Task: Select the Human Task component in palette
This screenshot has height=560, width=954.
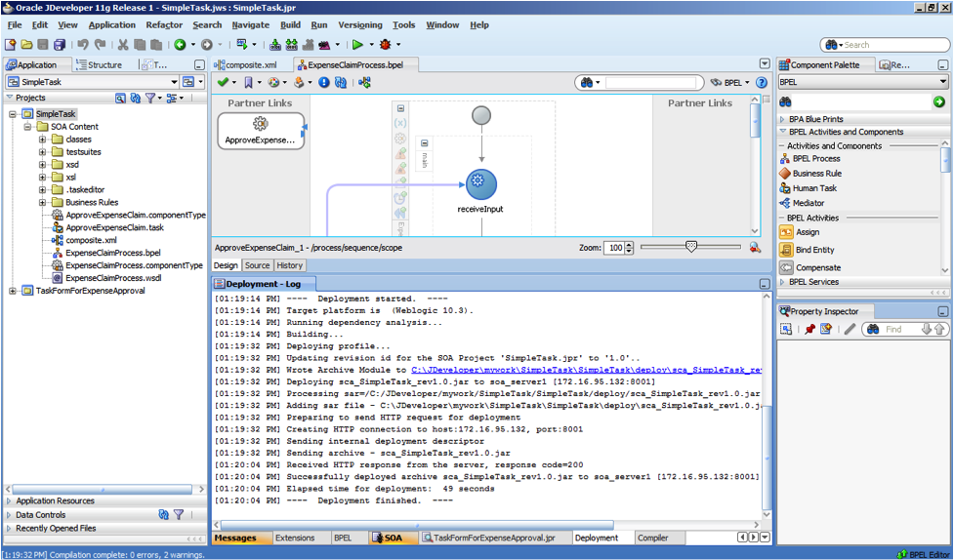Action: [813, 188]
